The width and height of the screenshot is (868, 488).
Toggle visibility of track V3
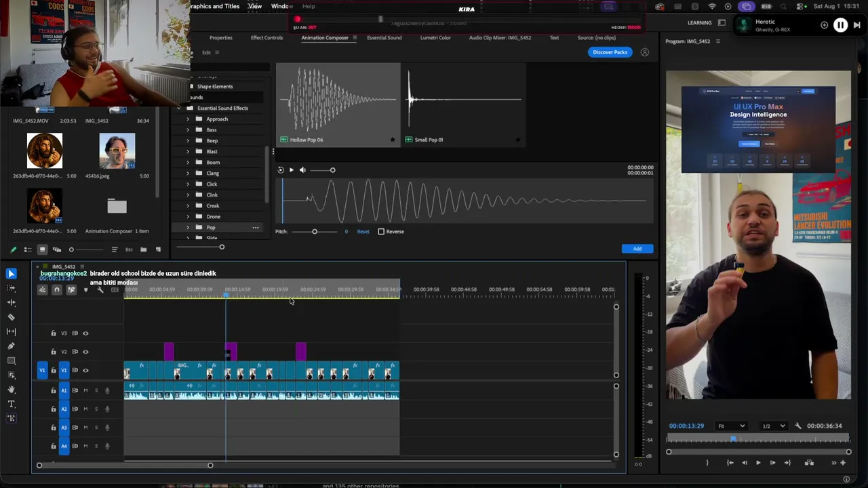point(85,333)
